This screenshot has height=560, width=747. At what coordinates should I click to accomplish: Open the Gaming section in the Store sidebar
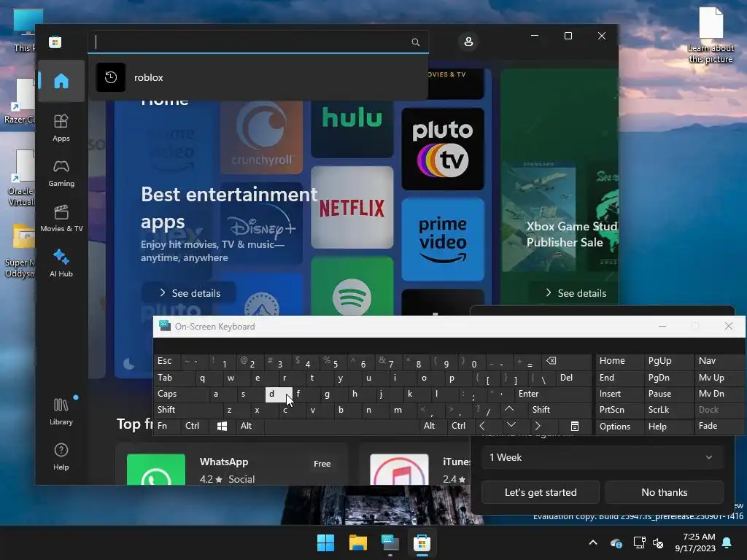pyautogui.click(x=61, y=174)
